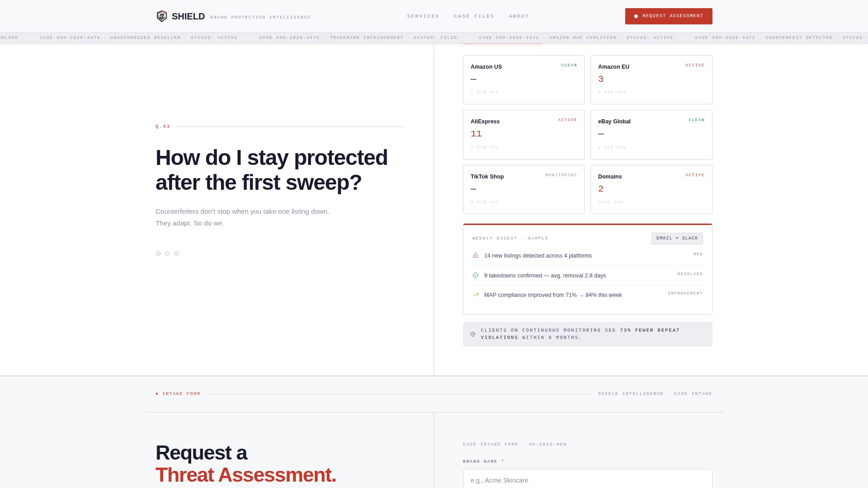Select the Amazon EU platform card

click(651, 80)
